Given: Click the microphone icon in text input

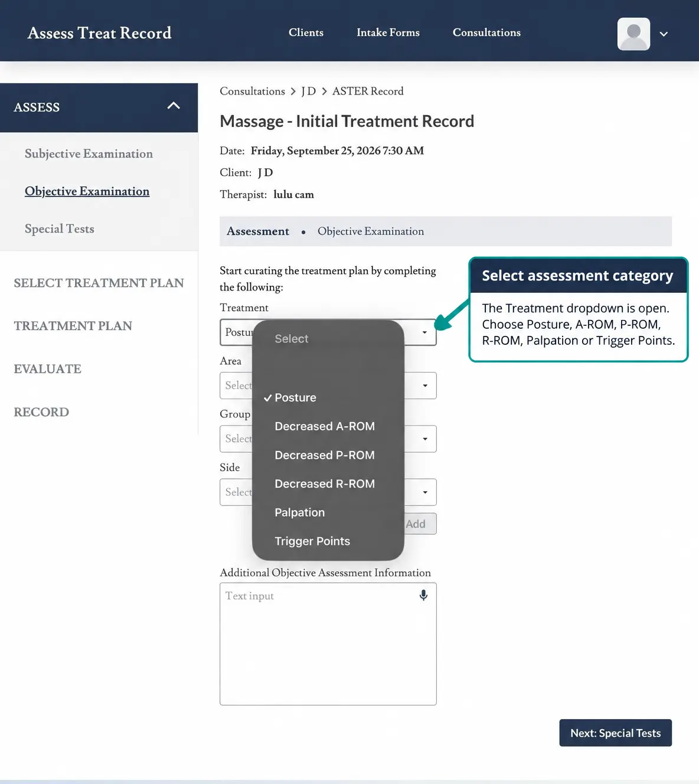Looking at the screenshot, I should click(423, 595).
